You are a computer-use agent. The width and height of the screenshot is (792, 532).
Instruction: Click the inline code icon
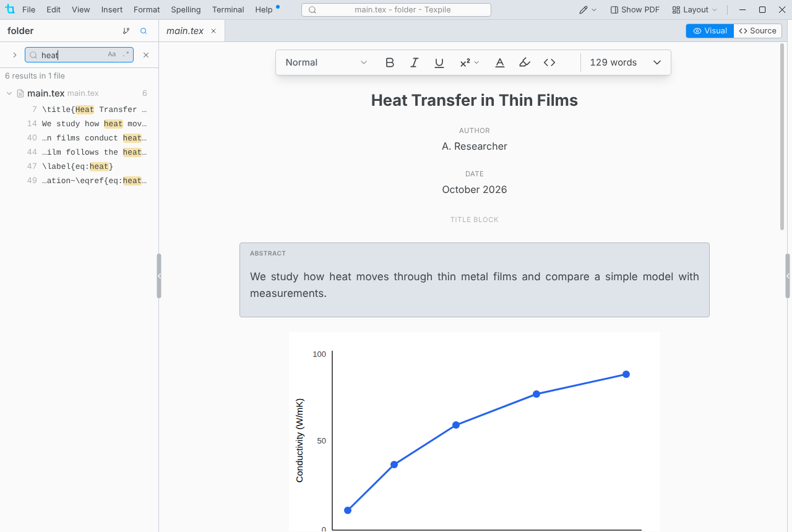(x=549, y=62)
